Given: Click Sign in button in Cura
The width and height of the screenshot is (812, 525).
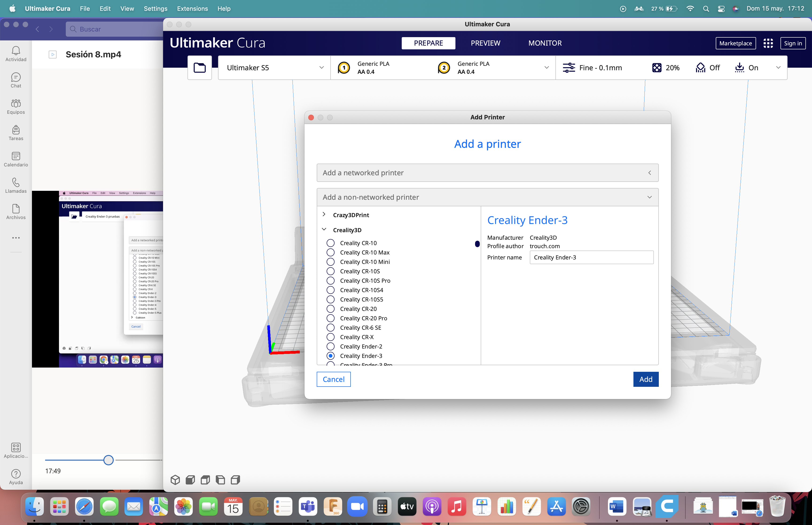Looking at the screenshot, I should (x=792, y=43).
